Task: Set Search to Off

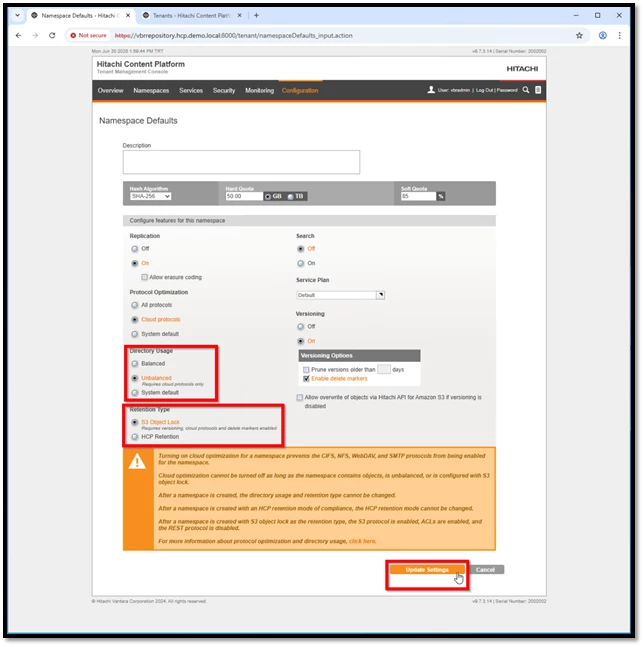Action: (x=301, y=249)
